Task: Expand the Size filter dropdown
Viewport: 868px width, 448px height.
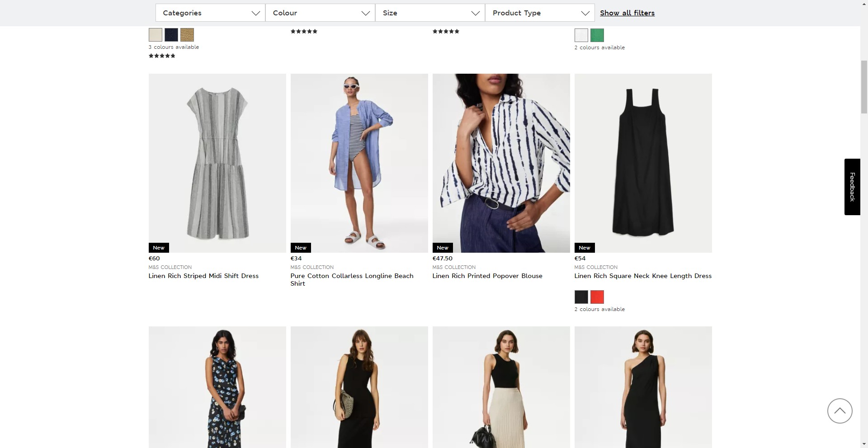Action: tap(430, 13)
